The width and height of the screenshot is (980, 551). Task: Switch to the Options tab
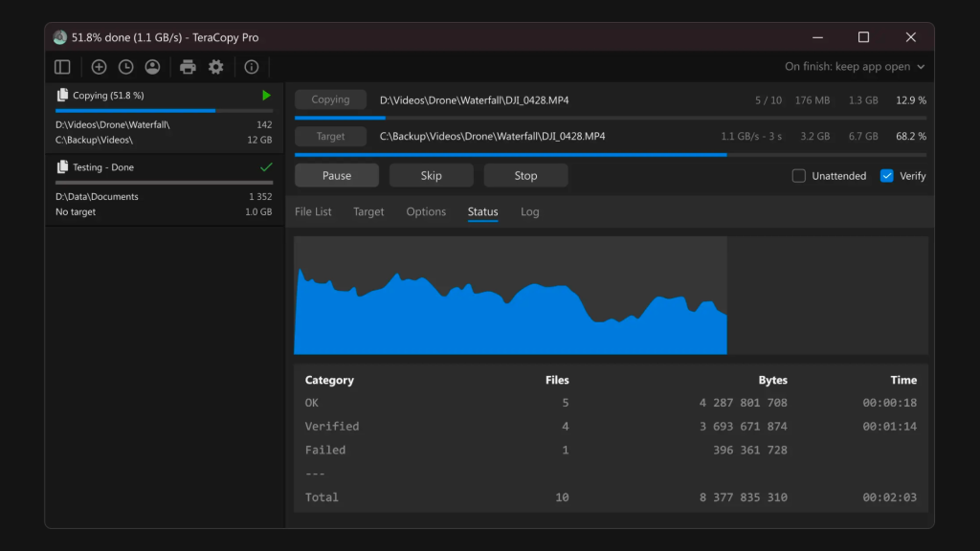click(426, 211)
